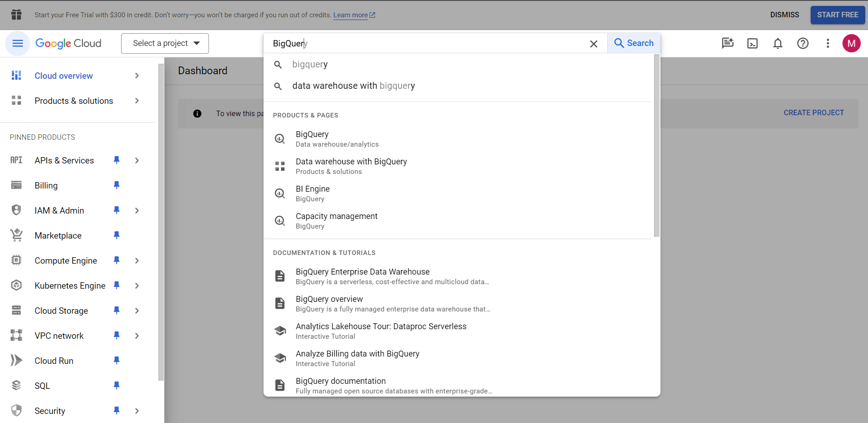868x423 pixels.
Task: Select BI Engine search result
Action: tap(458, 194)
